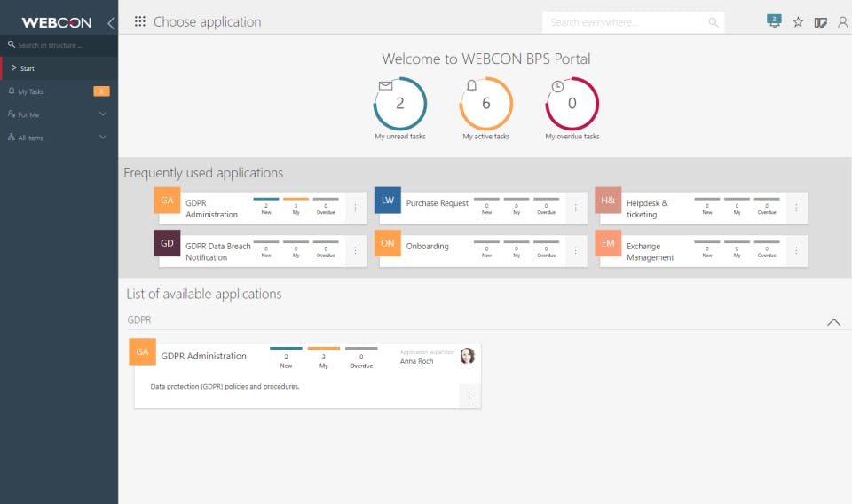The height and width of the screenshot is (504, 852).
Task: Open the nine-dot application launcher grid
Action: 139,21
